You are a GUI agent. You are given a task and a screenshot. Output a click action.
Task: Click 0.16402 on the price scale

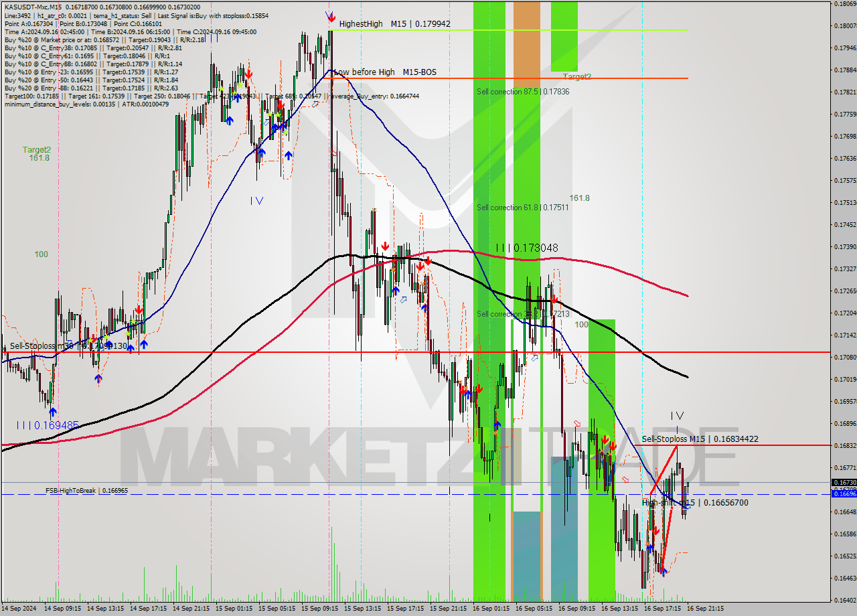[845, 600]
